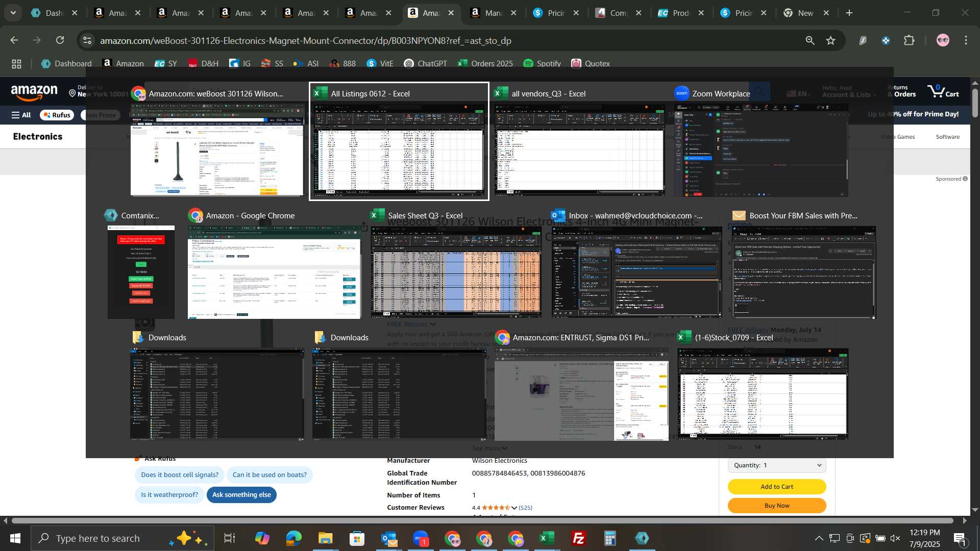
Task: Click the Ask something else button
Action: pos(241,495)
